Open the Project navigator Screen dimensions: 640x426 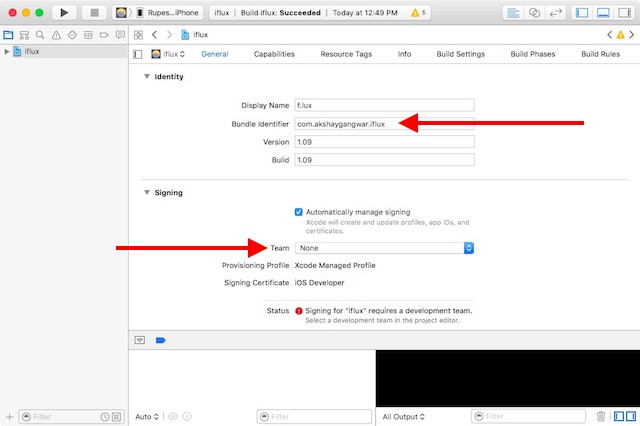8,35
